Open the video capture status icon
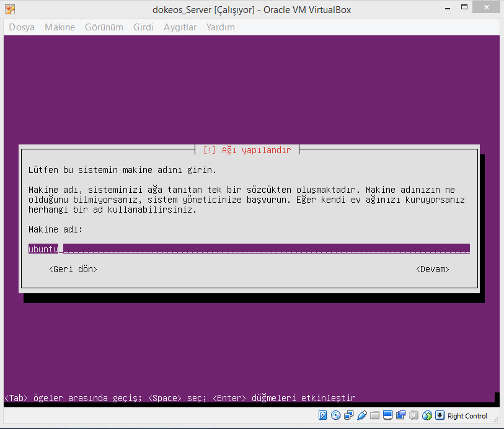Viewport: 504px width, 429px height. click(x=401, y=415)
